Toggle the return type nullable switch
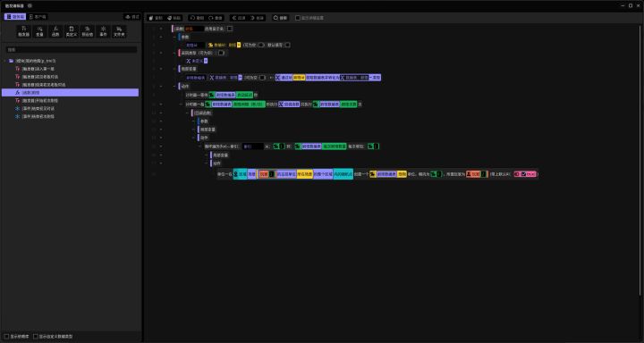The height and width of the screenshot is (343, 644). (221, 53)
